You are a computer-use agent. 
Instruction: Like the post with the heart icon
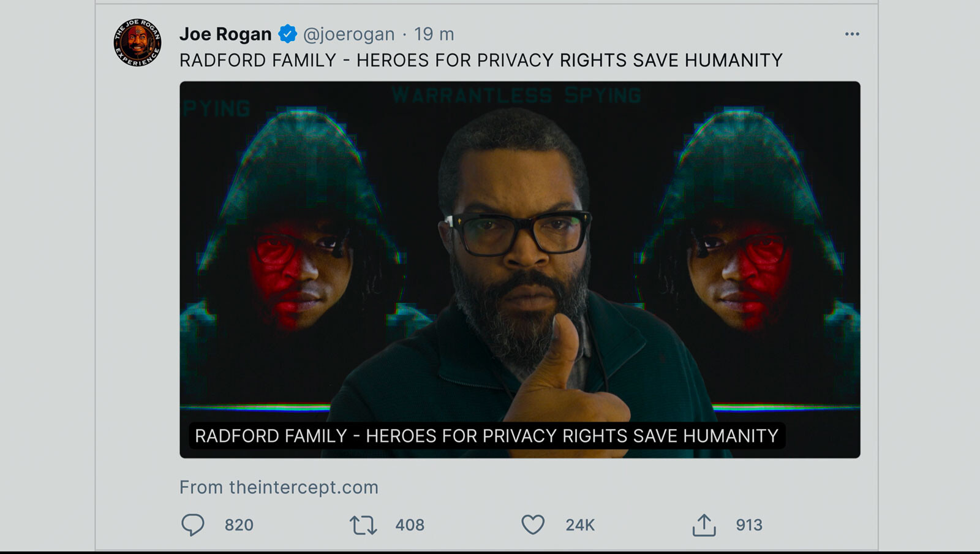(x=533, y=525)
